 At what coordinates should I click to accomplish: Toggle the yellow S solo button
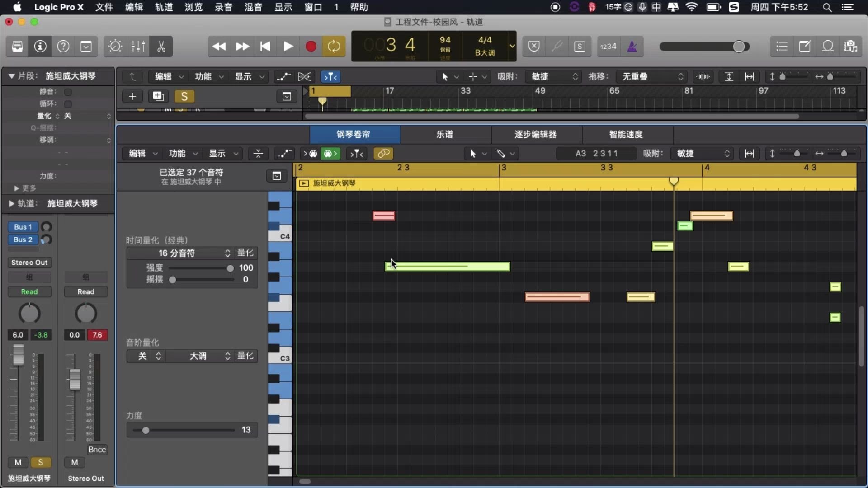point(184,96)
